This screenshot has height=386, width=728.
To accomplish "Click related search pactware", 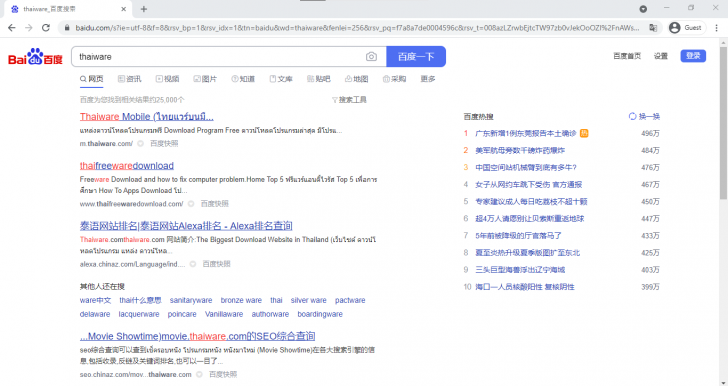I will click(x=350, y=300).
